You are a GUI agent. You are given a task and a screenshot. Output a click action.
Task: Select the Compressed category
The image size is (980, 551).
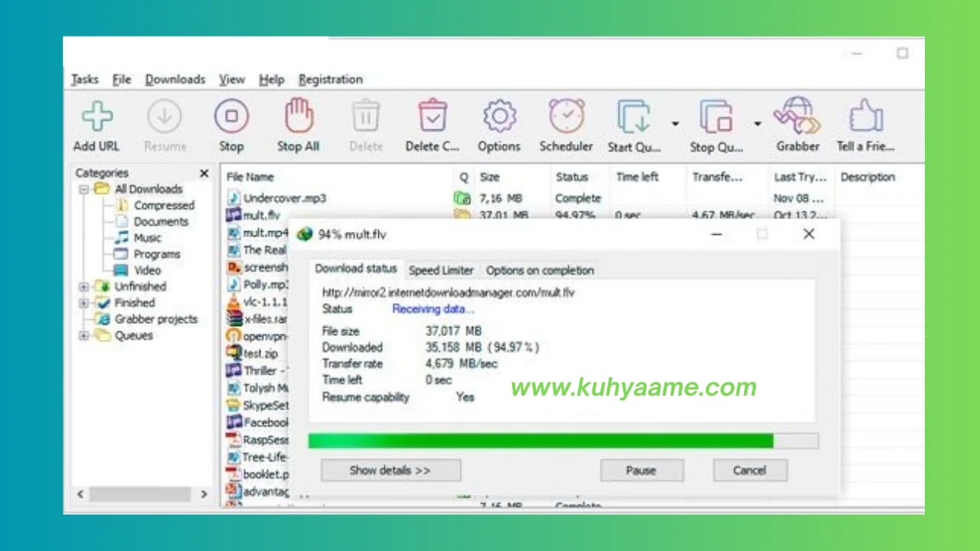tap(164, 205)
